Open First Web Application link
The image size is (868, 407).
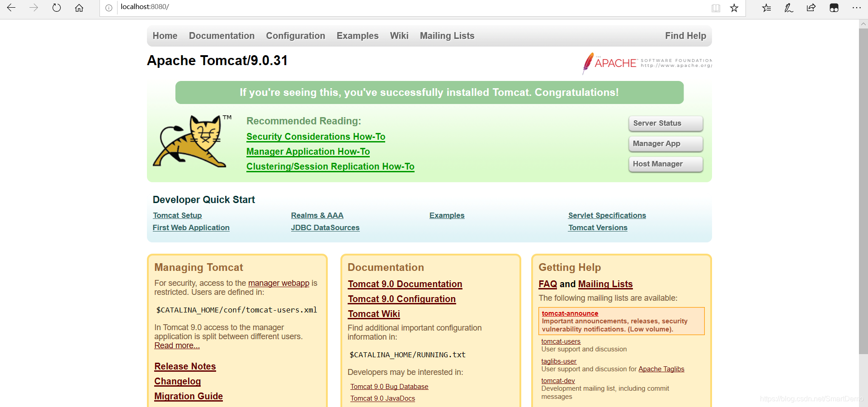(191, 227)
